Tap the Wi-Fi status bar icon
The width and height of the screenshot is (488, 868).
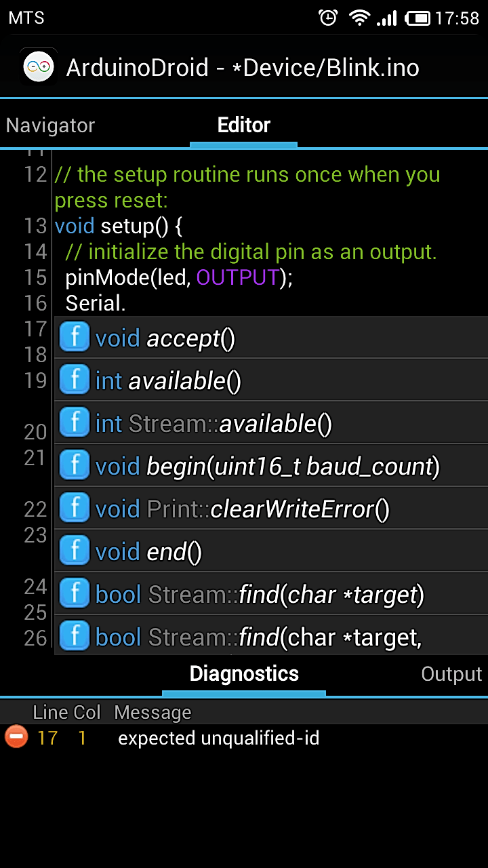click(359, 18)
